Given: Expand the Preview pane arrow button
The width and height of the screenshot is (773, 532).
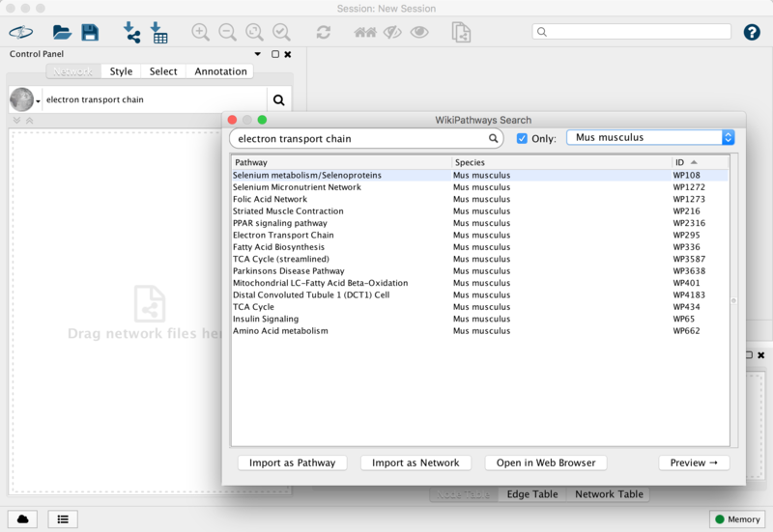Looking at the screenshot, I should [694, 463].
